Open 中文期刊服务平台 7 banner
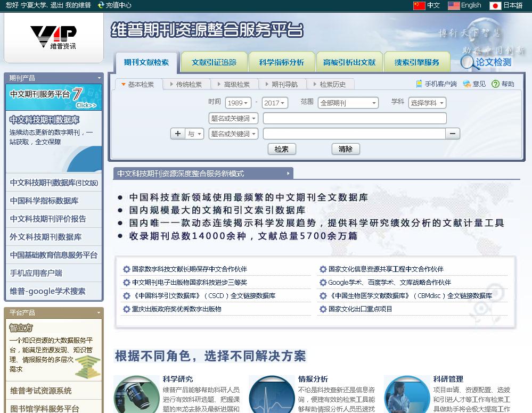 tap(54, 97)
